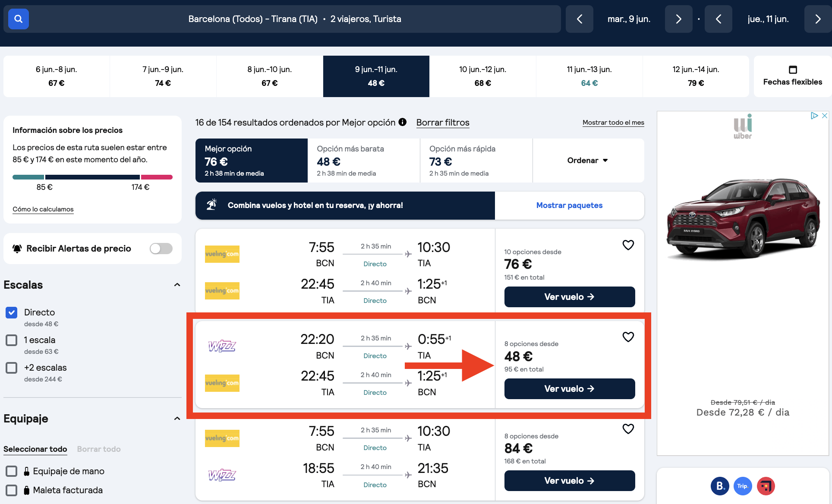The width and height of the screenshot is (832, 504).
Task: Click the Borrar filtros link
Action: 442,123
